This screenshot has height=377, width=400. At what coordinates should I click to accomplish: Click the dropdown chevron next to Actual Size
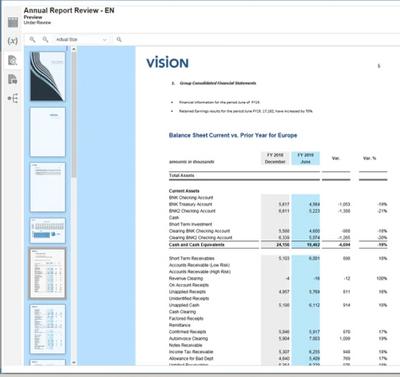[105, 40]
